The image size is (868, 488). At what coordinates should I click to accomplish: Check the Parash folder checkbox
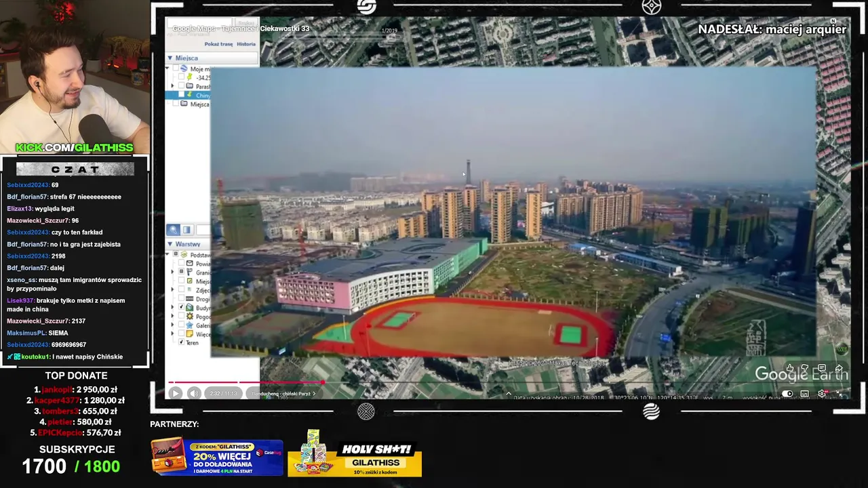point(182,87)
